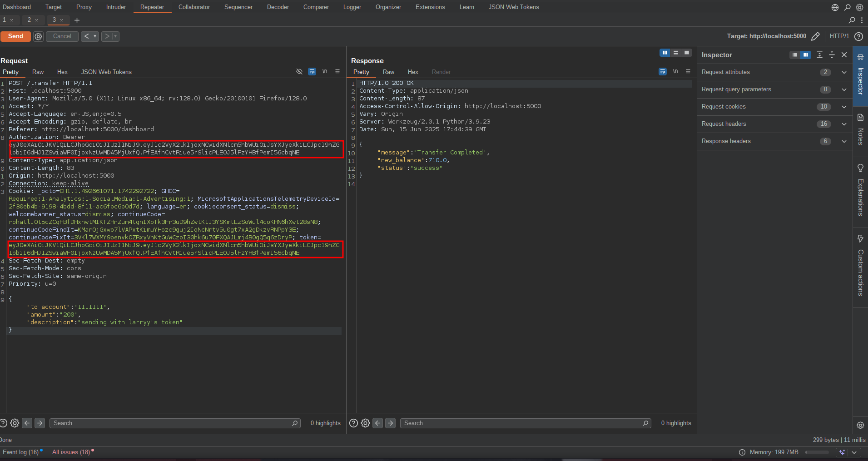
Task: Switch to the Intruder tab
Action: coord(116,7)
